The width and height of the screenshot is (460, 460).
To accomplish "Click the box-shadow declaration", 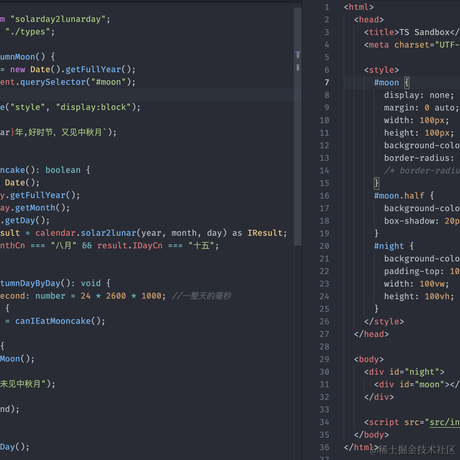I will click(x=422, y=221).
